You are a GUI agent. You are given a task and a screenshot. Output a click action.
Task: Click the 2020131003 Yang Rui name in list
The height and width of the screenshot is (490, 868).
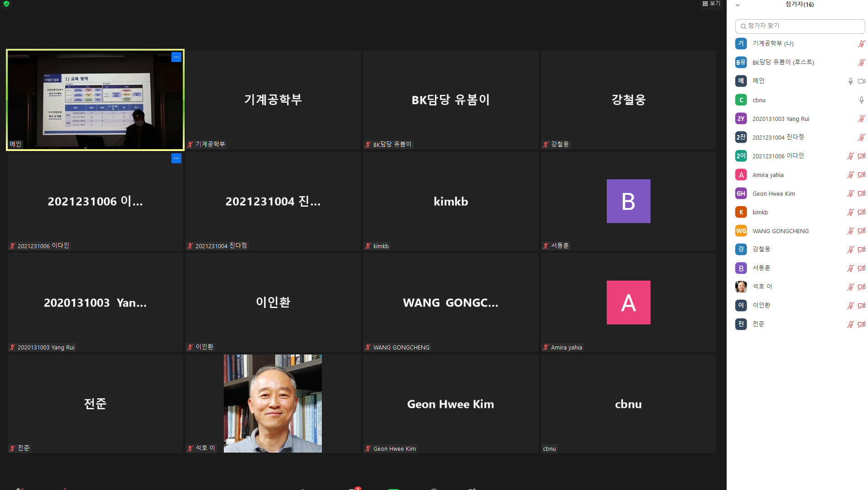tap(780, 119)
